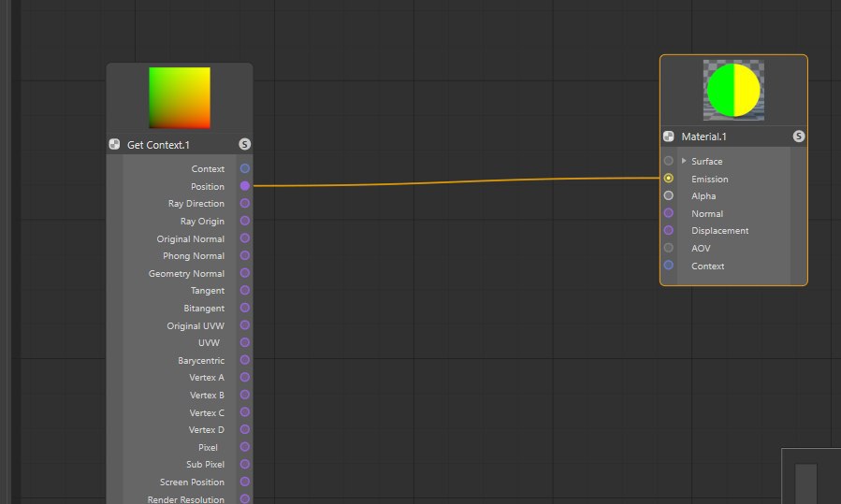Click the Emission label text
The image size is (841, 504).
710,180
